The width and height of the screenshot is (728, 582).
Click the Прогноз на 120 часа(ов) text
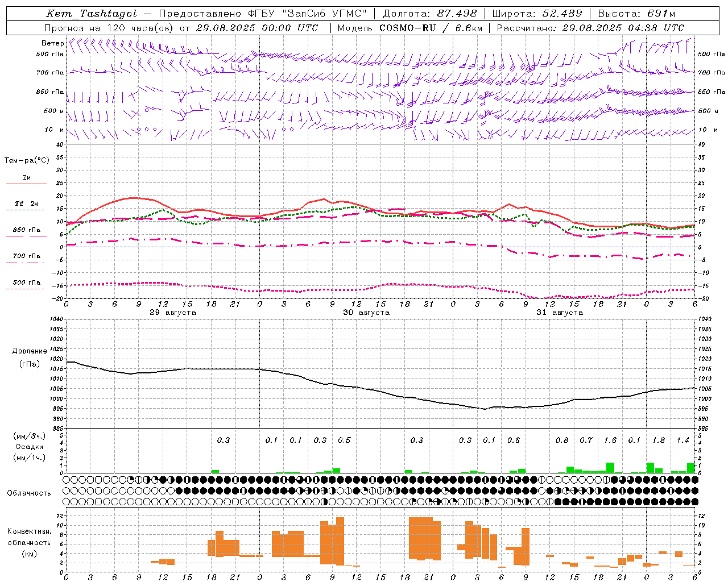[110, 28]
